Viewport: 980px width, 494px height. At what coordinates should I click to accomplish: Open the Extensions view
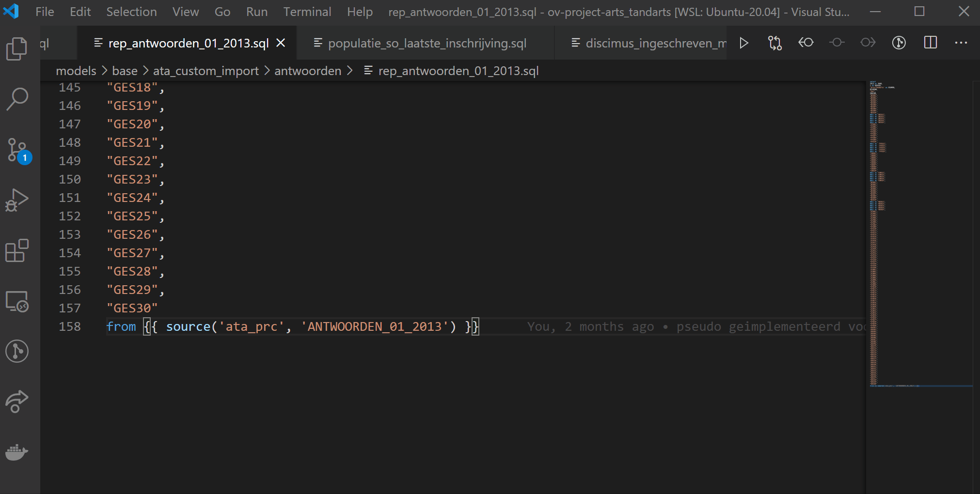pyautogui.click(x=17, y=251)
